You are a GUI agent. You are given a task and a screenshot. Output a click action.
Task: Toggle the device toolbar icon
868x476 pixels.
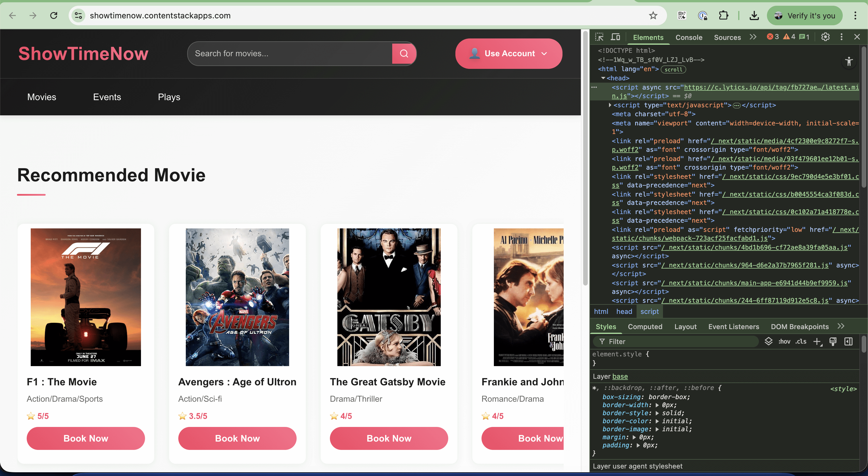point(615,37)
